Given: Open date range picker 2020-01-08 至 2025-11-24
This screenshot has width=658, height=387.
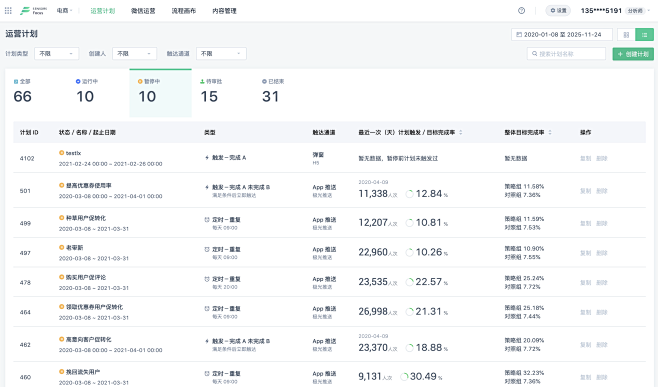Looking at the screenshot, I should pyautogui.click(x=561, y=34).
